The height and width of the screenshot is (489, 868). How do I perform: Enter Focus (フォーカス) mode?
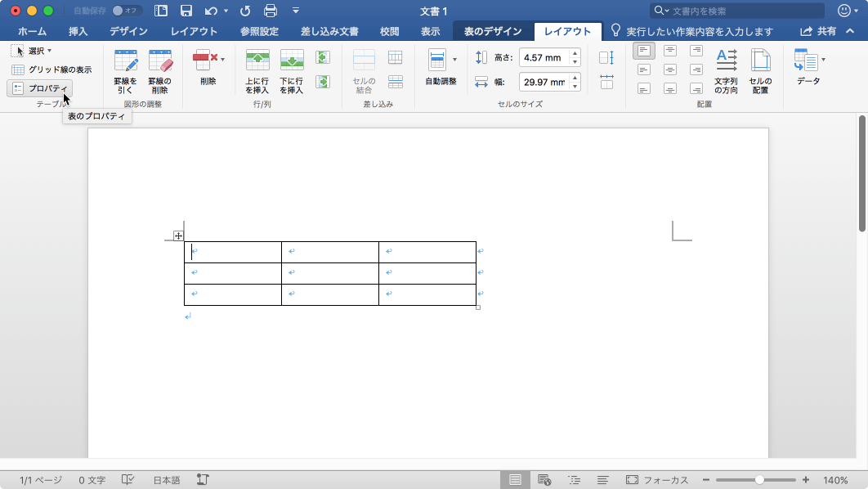657,479
